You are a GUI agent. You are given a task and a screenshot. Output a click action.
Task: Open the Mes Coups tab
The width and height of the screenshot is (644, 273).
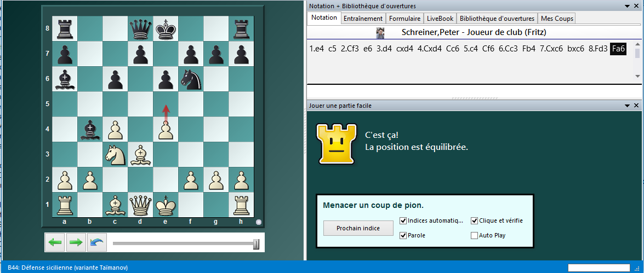click(557, 19)
